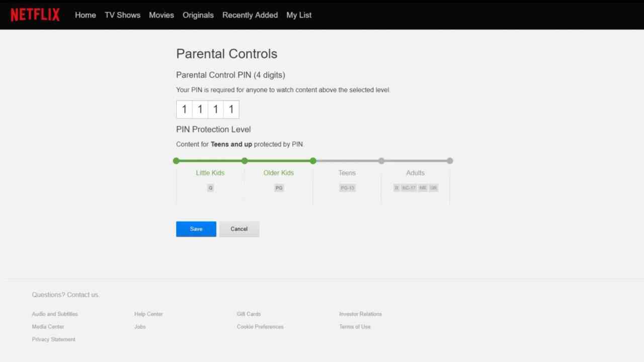Click the G rating badge
Screen dimensions: 644x362
point(210,188)
